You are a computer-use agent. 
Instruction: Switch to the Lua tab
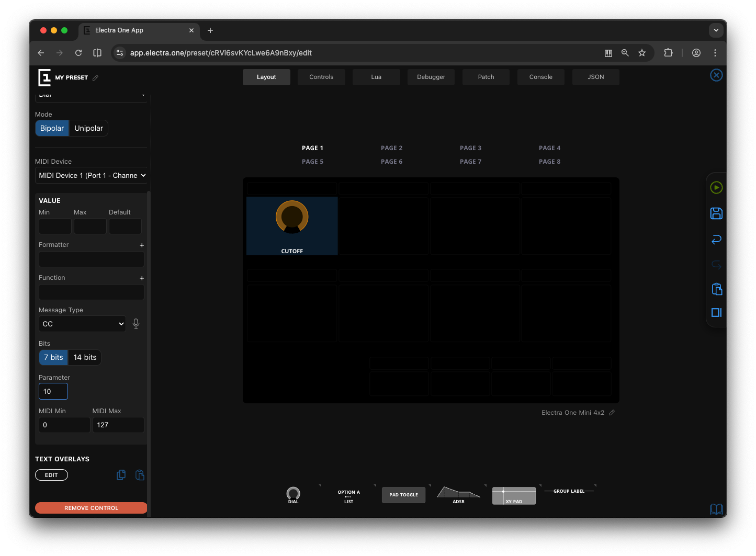pos(376,77)
